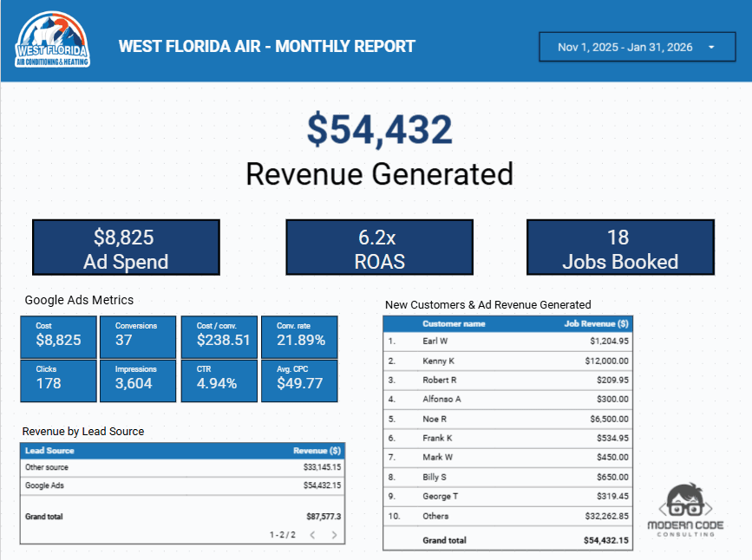
Task: Sort by the Lead Source column header
Action: coord(48,451)
